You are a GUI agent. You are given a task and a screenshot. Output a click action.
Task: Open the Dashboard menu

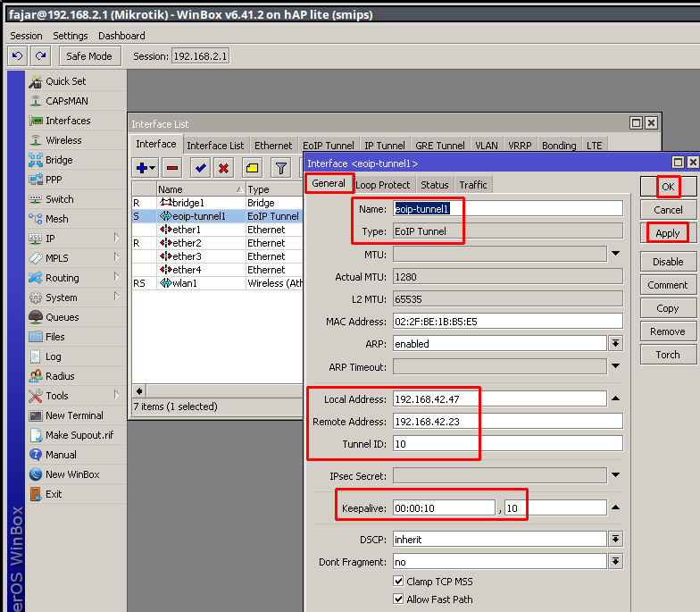[x=121, y=36]
